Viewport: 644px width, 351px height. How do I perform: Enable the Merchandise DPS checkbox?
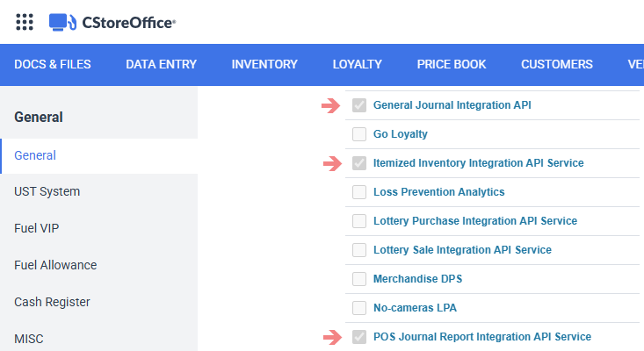(359, 279)
